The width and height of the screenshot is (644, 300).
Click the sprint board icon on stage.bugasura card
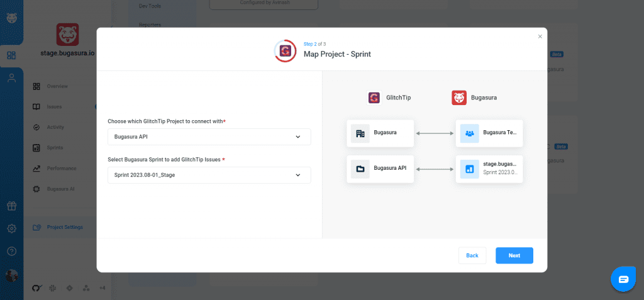point(469,169)
